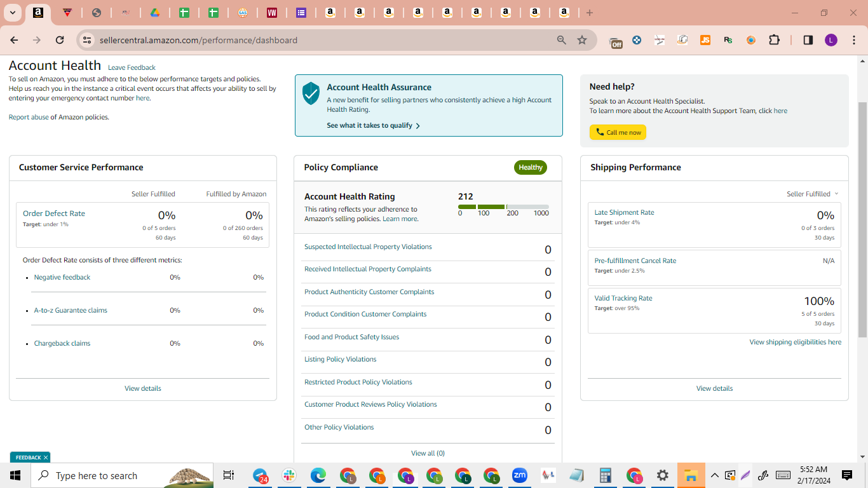
Task: Click the Windows search box
Action: click(x=122, y=475)
